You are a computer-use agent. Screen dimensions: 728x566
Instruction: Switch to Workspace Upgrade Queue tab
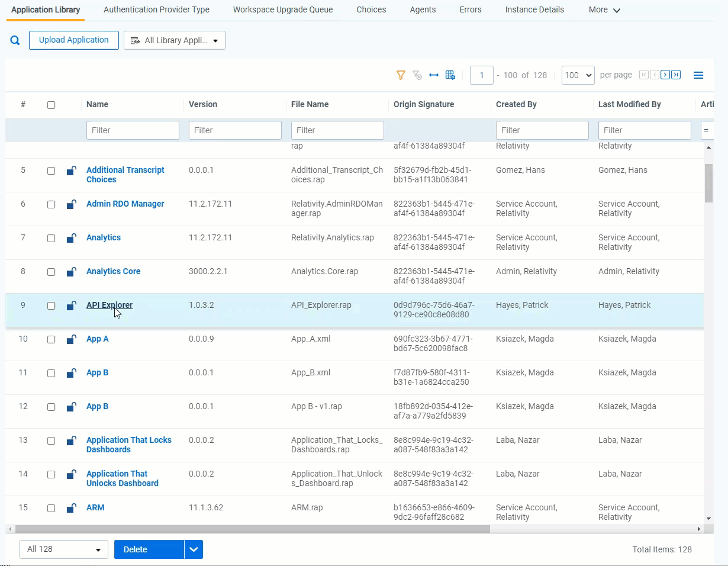[x=283, y=9]
